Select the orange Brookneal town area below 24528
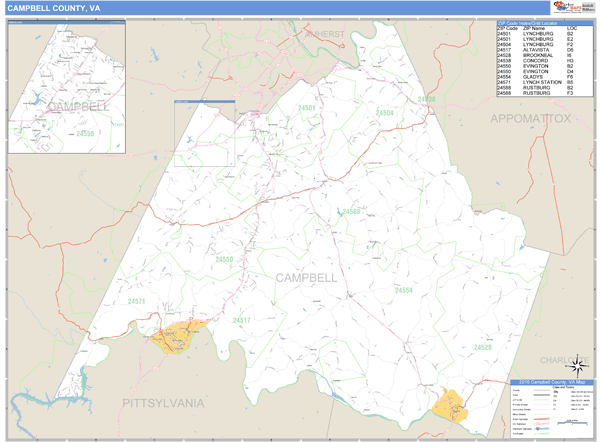 coord(450,406)
